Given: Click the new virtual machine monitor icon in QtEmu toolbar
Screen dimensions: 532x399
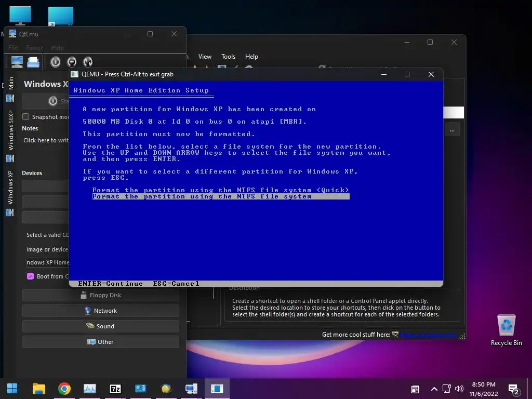Looking at the screenshot, I should (x=17, y=62).
